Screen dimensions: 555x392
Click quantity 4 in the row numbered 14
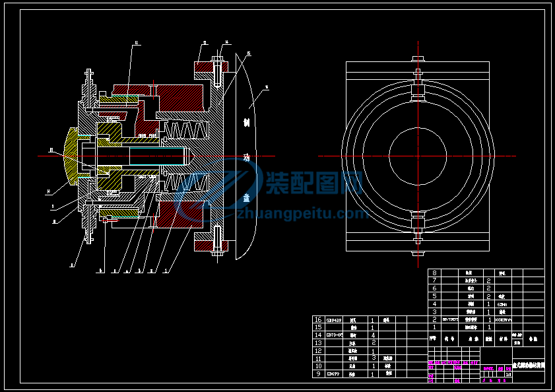[373, 335]
